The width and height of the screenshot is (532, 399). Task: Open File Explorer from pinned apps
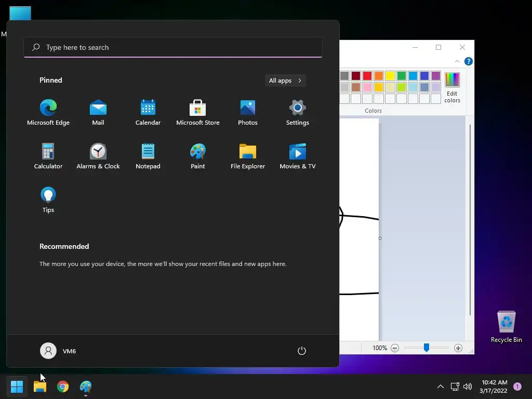pyautogui.click(x=248, y=156)
